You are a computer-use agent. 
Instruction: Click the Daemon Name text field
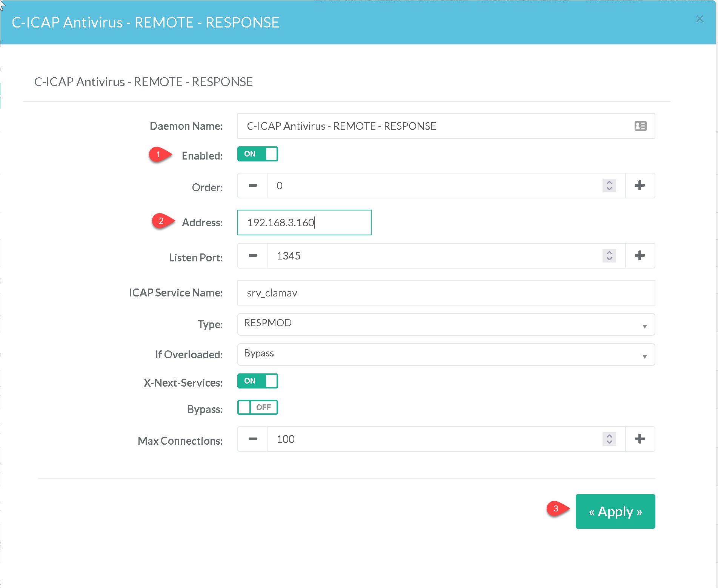click(434, 126)
